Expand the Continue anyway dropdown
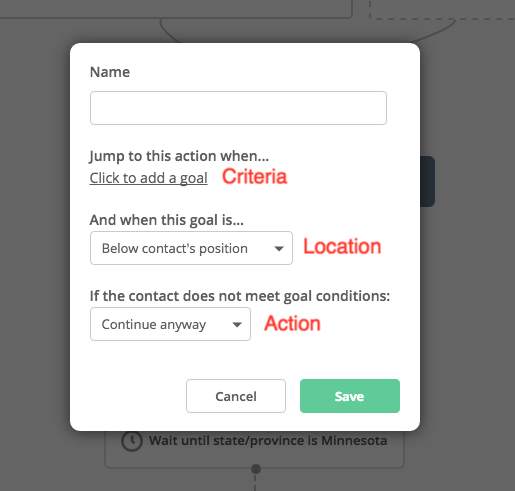 [x=170, y=324]
